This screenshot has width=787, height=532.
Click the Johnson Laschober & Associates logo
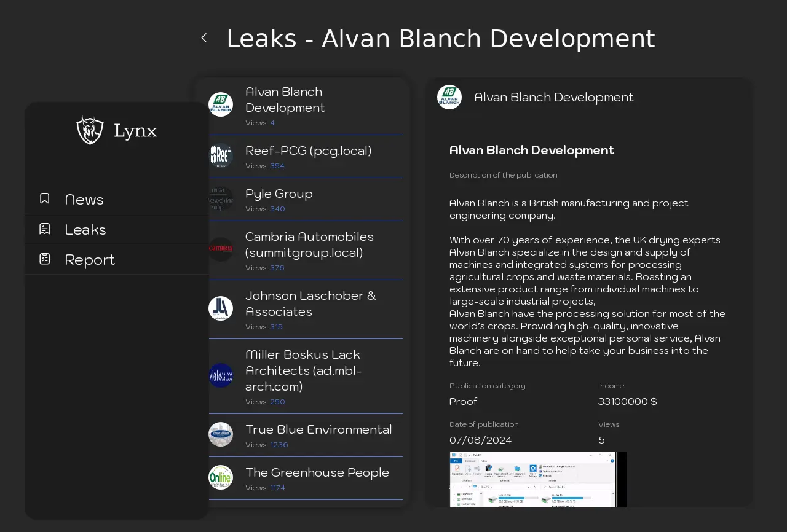point(221,308)
